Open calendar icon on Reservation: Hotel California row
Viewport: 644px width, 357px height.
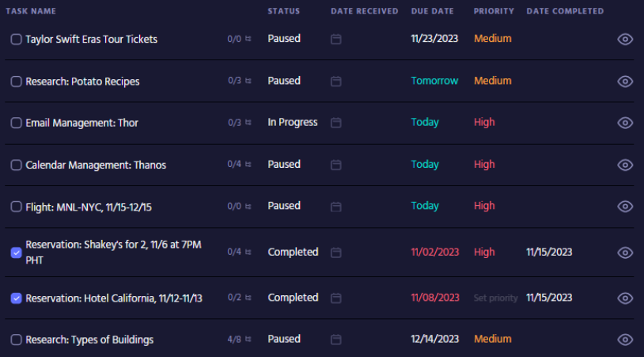pyautogui.click(x=335, y=298)
